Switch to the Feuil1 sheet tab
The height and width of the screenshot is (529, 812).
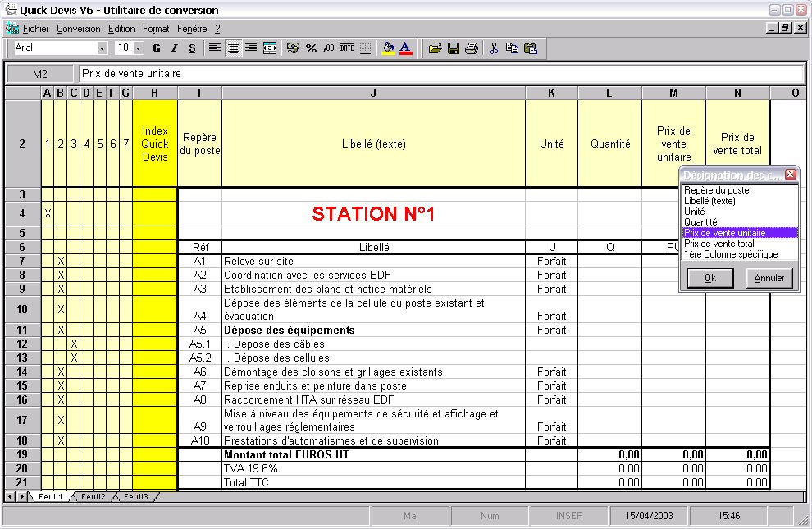[x=50, y=496]
